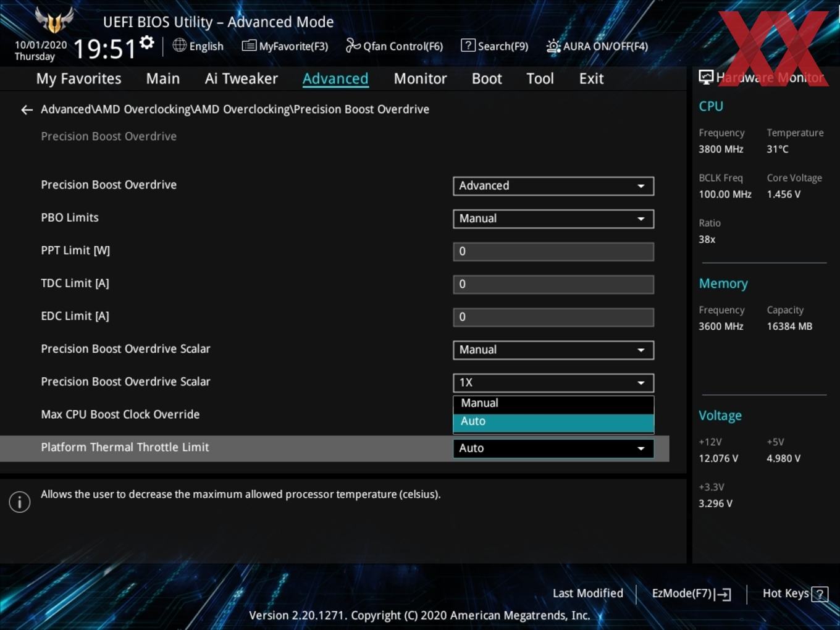Choose Manual in the open dropdown list
Image resolution: width=840 pixels, height=630 pixels.
[553, 403]
